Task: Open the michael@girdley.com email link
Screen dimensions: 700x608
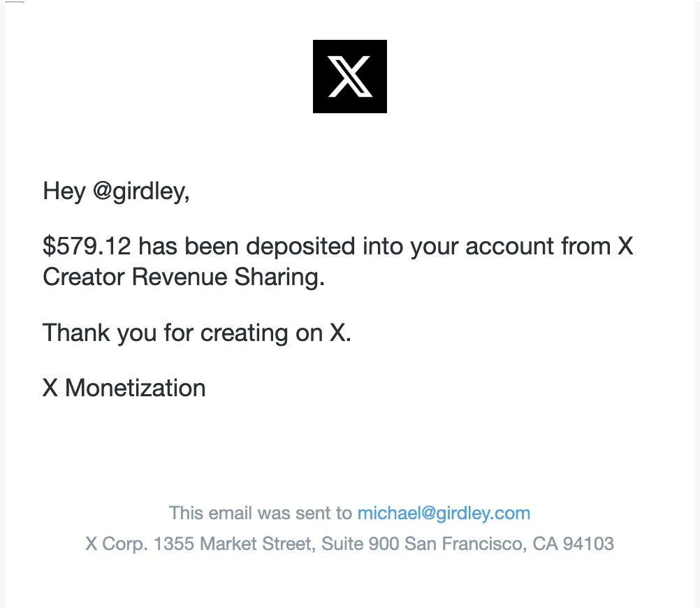Action: pos(444,514)
